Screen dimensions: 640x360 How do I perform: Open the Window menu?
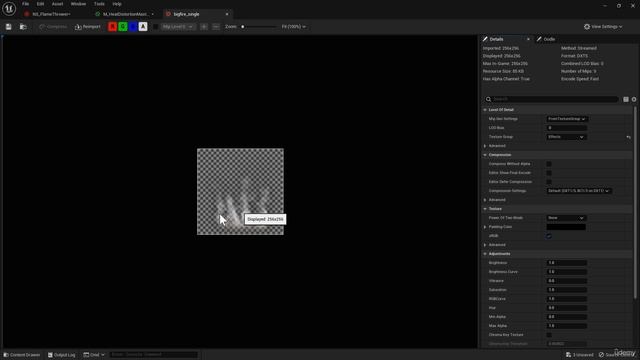pyautogui.click(x=78, y=4)
